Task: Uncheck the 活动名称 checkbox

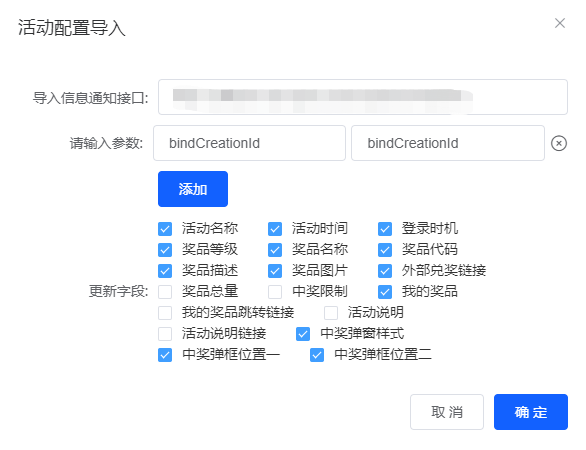Action: [x=165, y=229]
